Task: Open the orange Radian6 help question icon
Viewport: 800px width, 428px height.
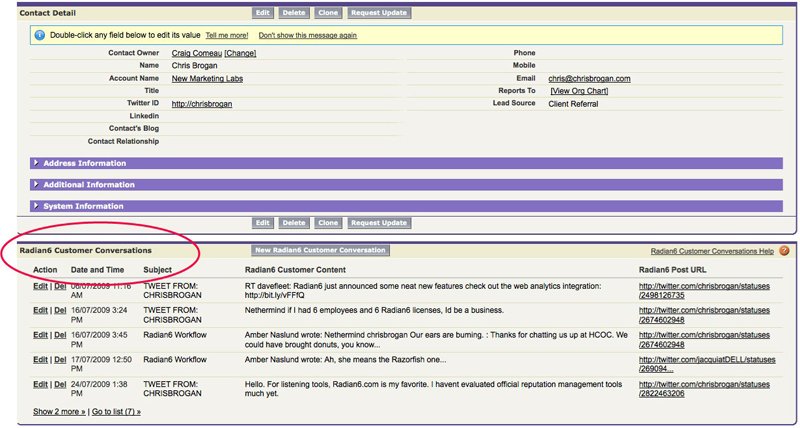Action: coord(784,250)
